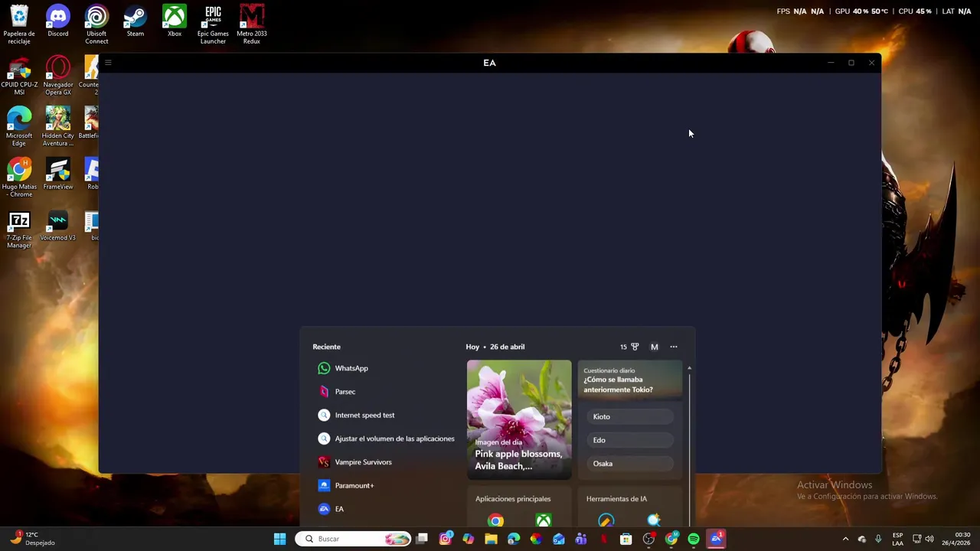
Task: Select the Hidden City Aventura desktop shortcut
Action: click(x=58, y=126)
